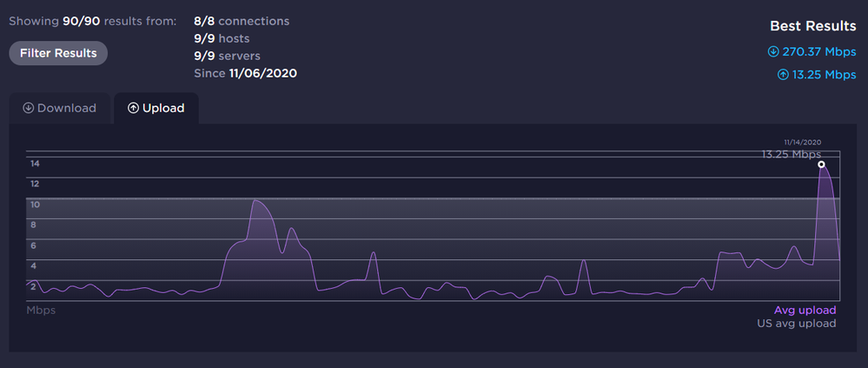Open the Filter Results button
The width and height of the screenshot is (868, 368).
coord(58,53)
